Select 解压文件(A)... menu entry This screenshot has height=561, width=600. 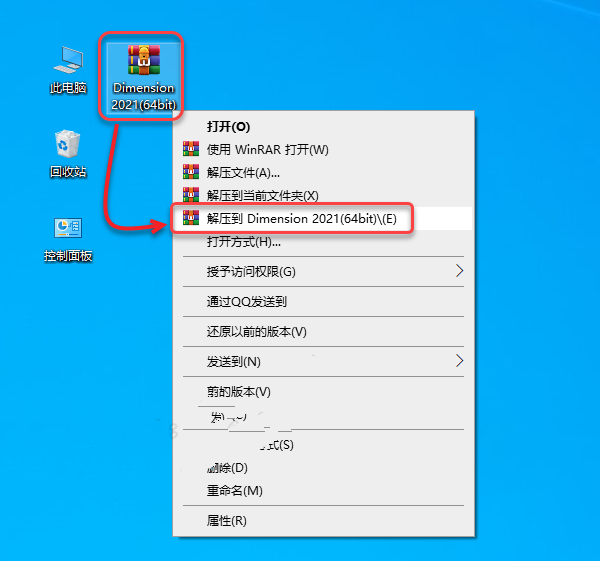point(324,173)
